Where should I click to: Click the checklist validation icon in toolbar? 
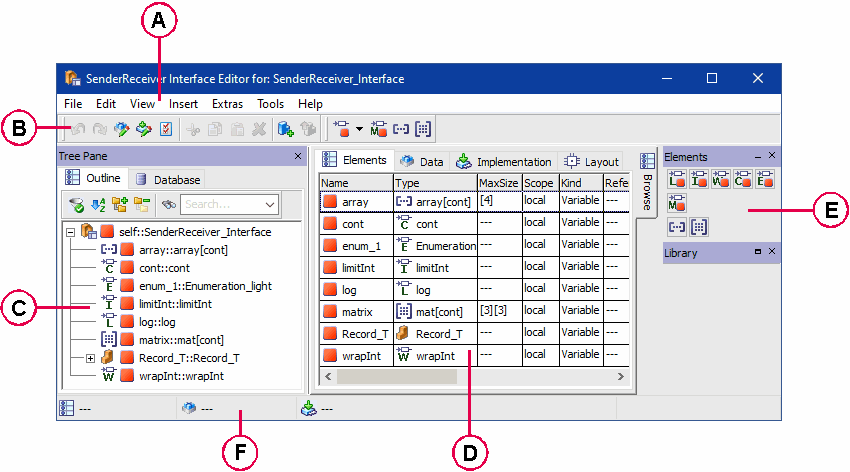pos(166,129)
